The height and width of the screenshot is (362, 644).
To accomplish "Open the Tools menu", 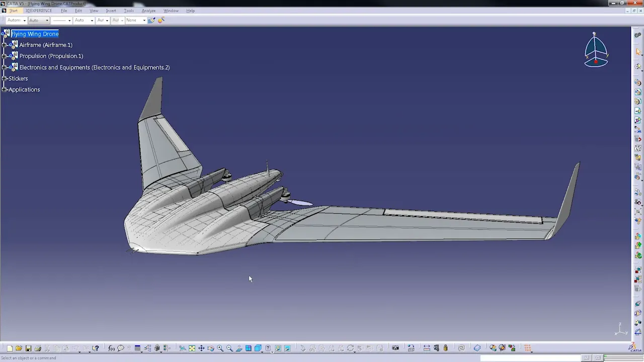I will tap(129, 11).
